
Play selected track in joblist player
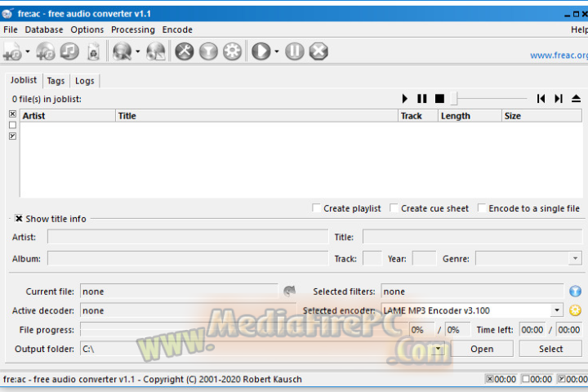[x=404, y=99]
